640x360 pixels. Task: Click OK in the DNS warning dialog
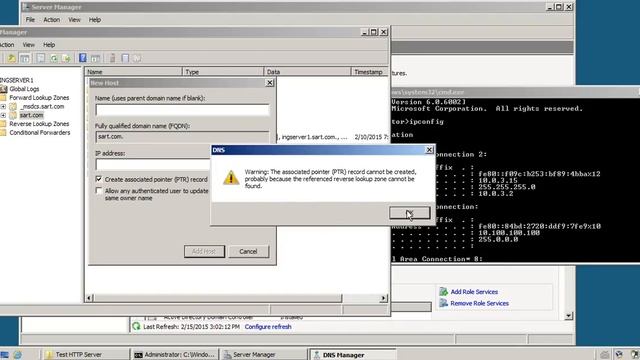409,213
